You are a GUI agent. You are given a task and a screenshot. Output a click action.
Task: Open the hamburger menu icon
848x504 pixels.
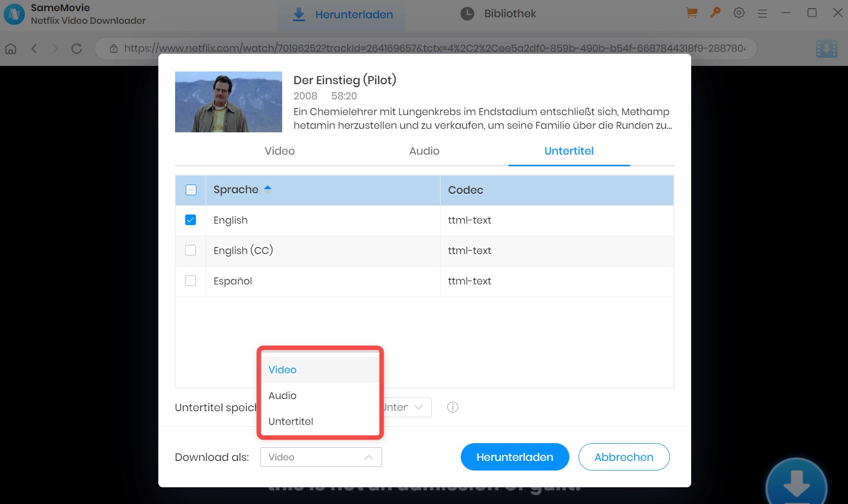click(762, 14)
